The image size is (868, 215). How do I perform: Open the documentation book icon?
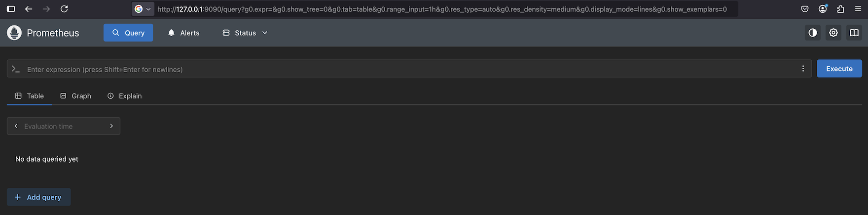click(x=854, y=33)
